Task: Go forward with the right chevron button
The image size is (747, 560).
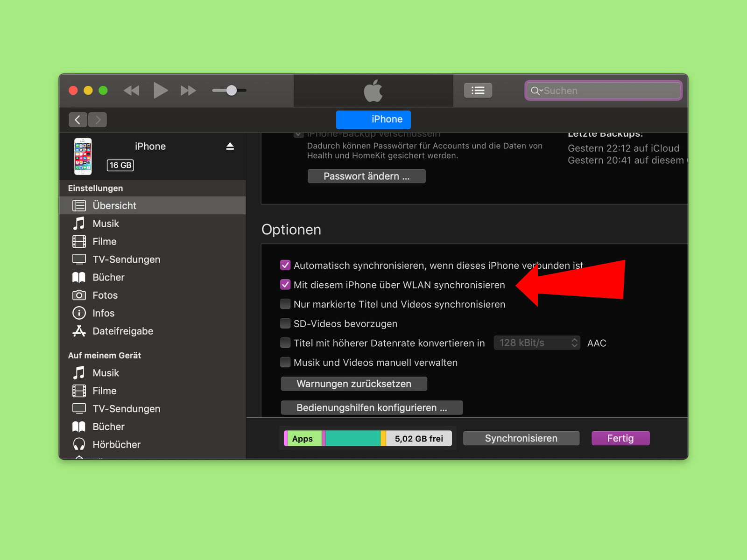Action: point(98,120)
